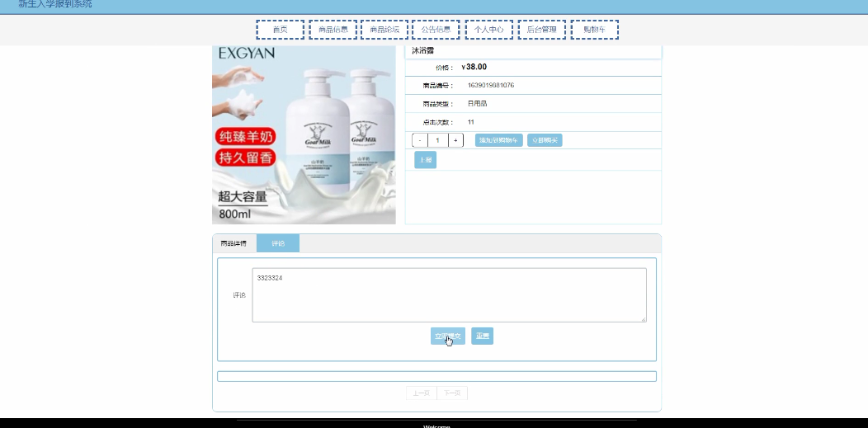The height and width of the screenshot is (428, 868).
Task: Open the 商品信息 navigation item
Action: [333, 30]
